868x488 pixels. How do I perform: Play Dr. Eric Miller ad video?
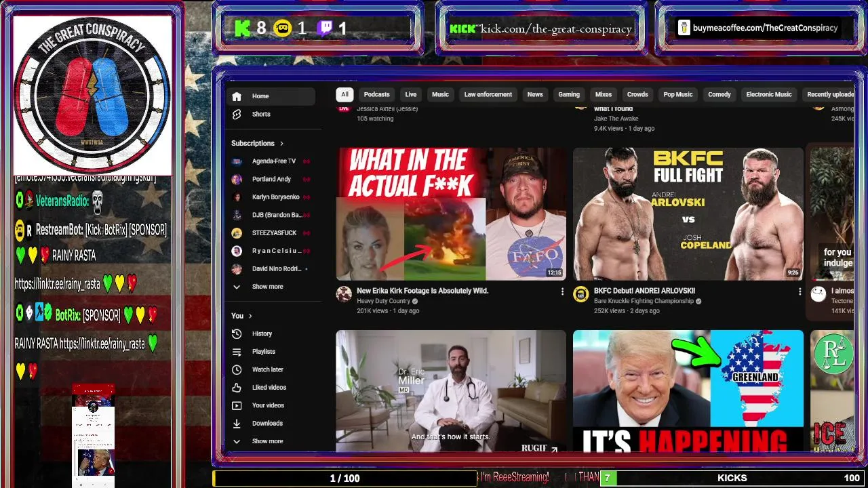point(451,391)
